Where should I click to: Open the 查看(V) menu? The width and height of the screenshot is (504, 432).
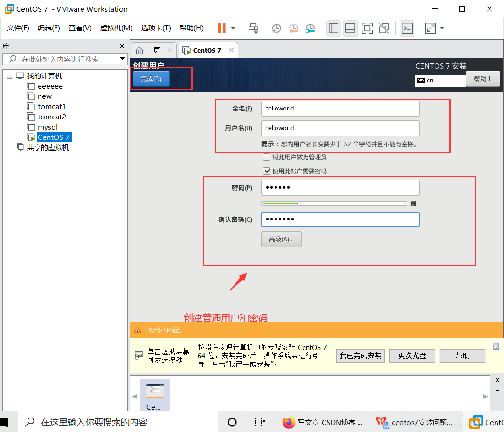(x=80, y=28)
